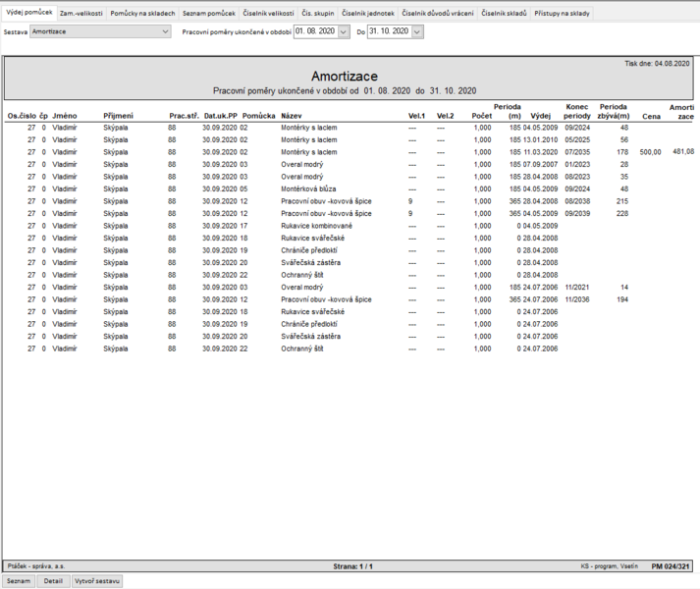Open end date picker arrow 31. 10. 2020
The image size is (700, 589).
[417, 32]
